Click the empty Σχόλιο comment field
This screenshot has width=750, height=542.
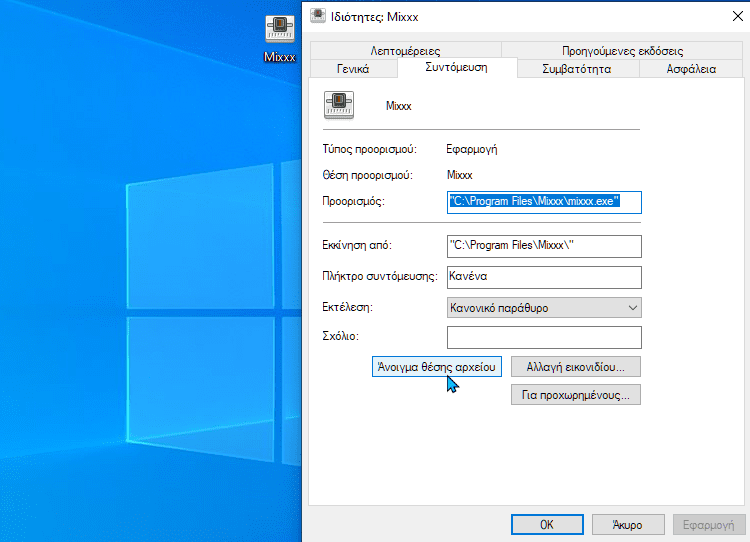tap(544, 338)
